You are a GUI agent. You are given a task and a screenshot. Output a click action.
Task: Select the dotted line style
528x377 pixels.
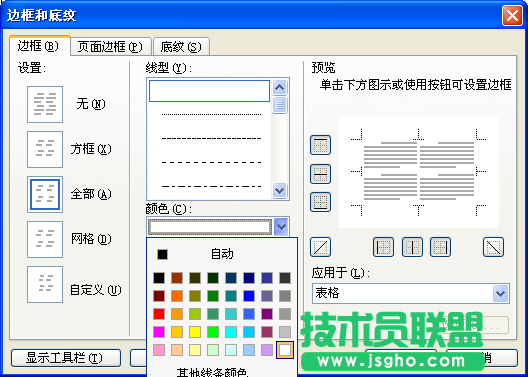211,114
